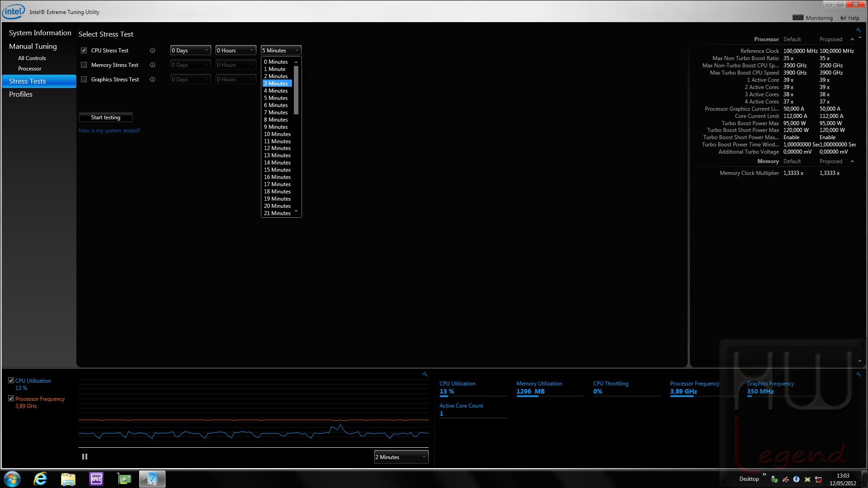This screenshot has height=488, width=868.
Task: Open Processor sub-item in sidebar
Action: [29, 69]
